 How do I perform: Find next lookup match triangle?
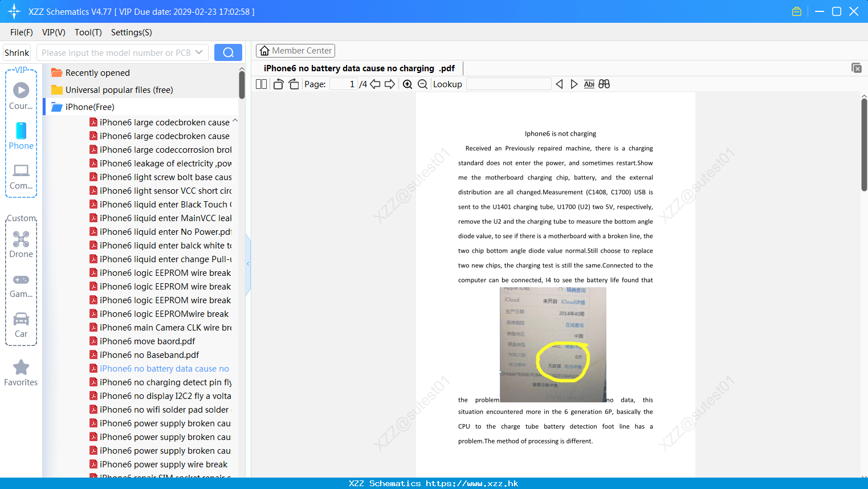(574, 84)
